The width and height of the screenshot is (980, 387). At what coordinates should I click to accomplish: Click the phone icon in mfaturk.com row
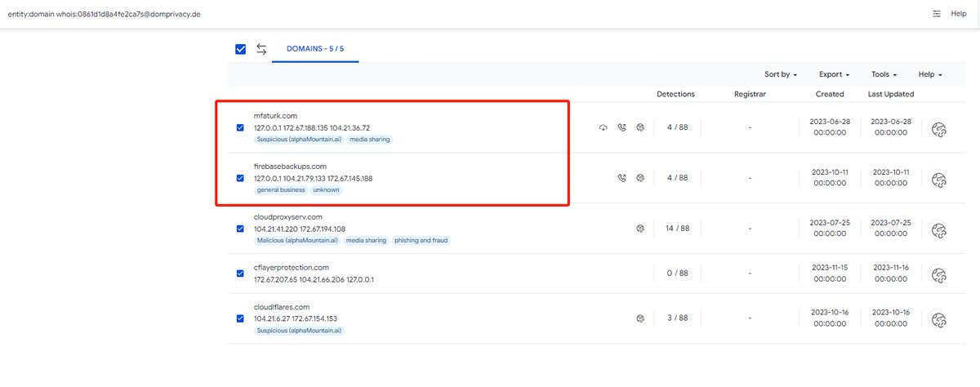point(621,127)
